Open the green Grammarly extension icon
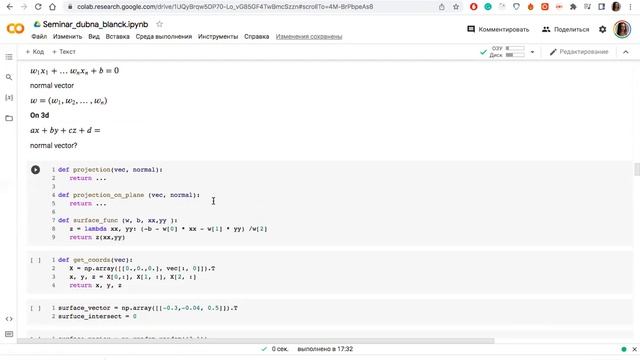Viewport: 640px width, 360px height. [x=488, y=7]
